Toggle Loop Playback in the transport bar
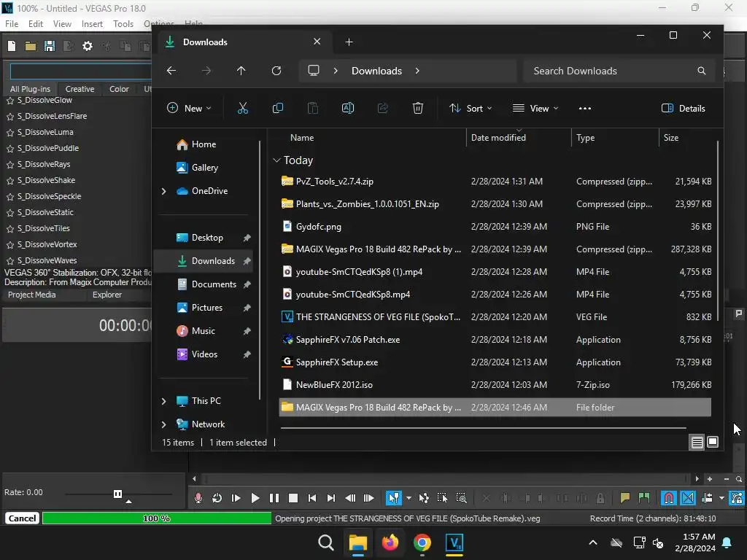Screen dimensions: 747x560 click(217, 498)
